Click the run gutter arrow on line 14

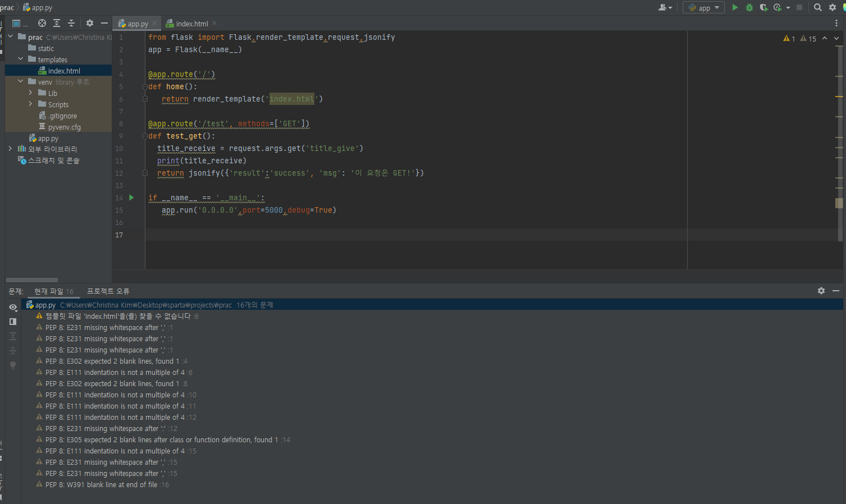131,198
